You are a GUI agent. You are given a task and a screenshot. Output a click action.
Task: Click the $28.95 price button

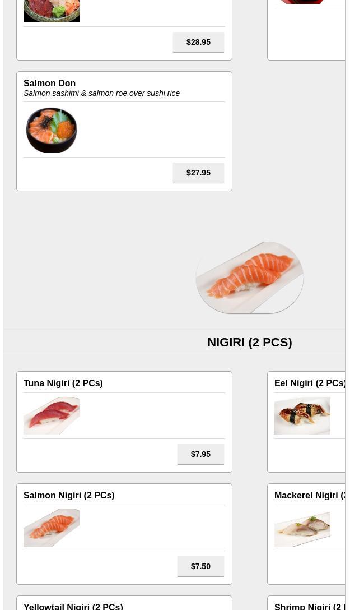point(198,42)
